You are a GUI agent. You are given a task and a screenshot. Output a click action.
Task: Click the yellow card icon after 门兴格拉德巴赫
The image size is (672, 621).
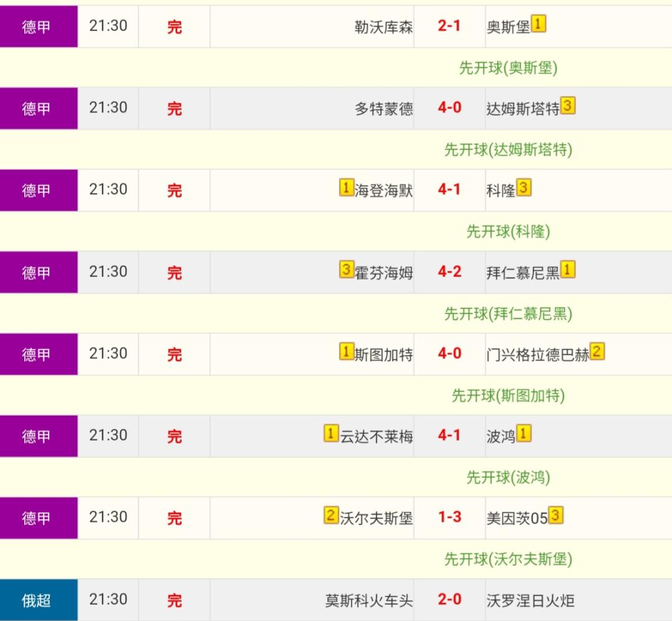597,352
